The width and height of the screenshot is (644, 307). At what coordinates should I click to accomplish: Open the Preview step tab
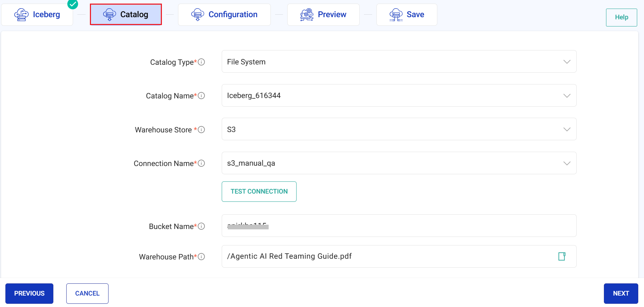(x=323, y=15)
